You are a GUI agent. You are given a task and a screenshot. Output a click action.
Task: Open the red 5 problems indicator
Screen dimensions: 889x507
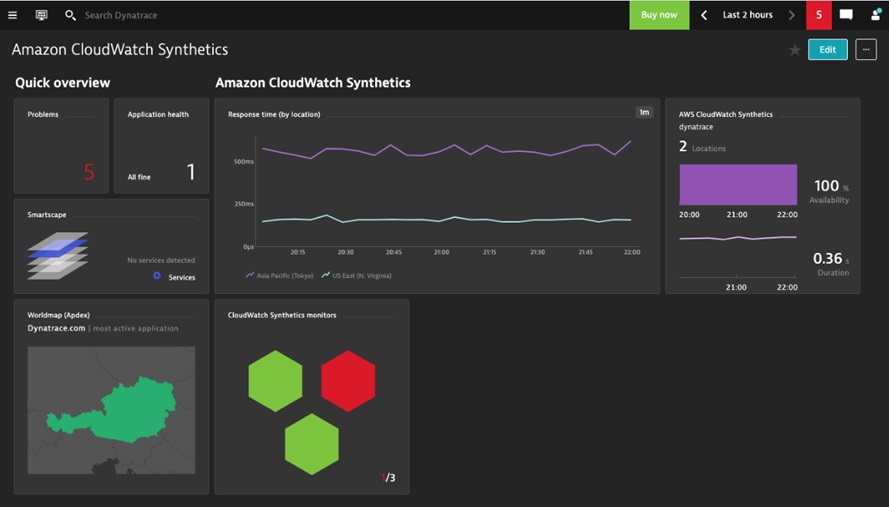tap(819, 15)
